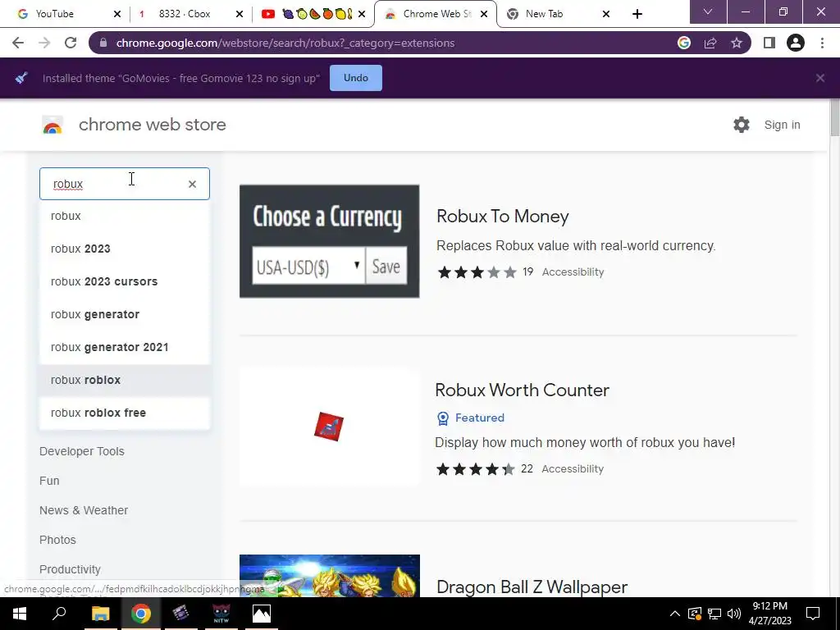Choose 'robux generator 2021' suggestion
840x630 pixels.
coord(125,347)
